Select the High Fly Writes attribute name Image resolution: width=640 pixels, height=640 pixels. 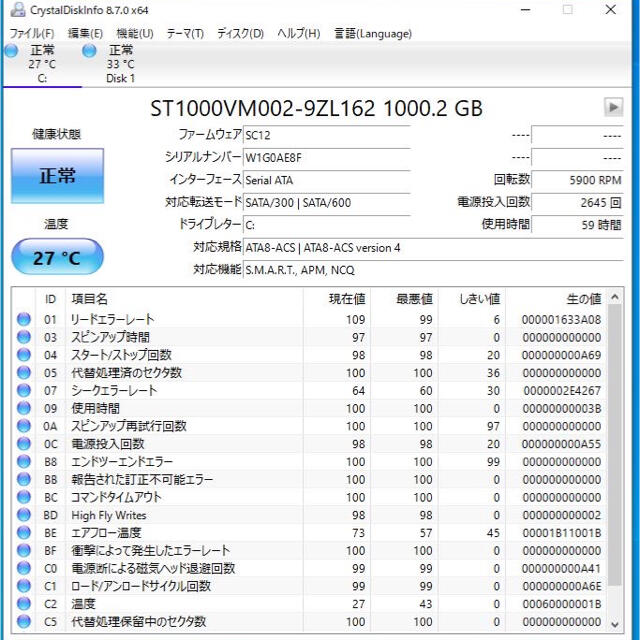[109, 515]
